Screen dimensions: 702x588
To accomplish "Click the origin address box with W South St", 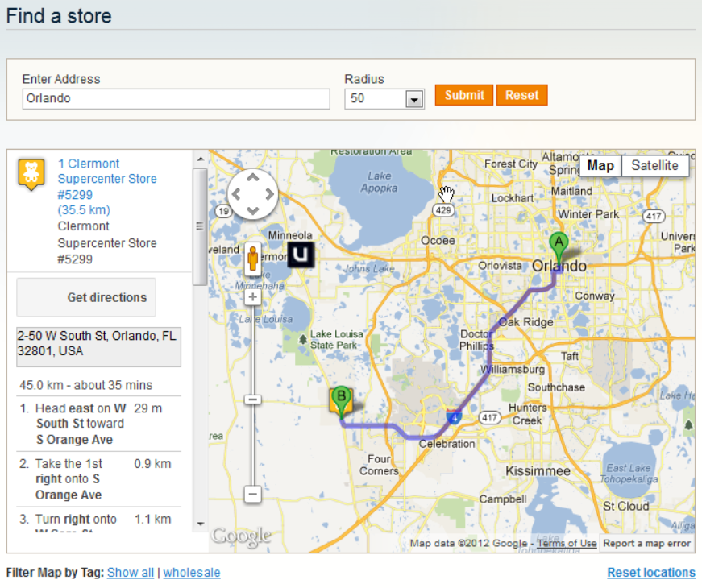I will [x=99, y=347].
